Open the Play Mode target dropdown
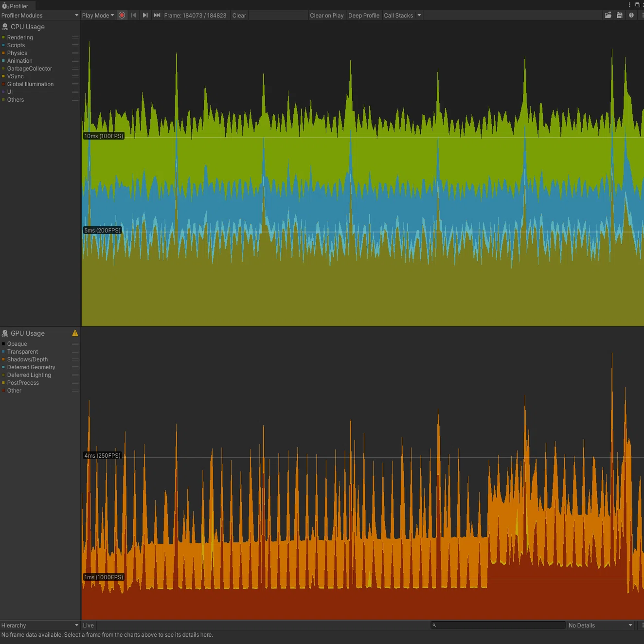Image resolution: width=644 pixels, height=644 pixels. 98,16
